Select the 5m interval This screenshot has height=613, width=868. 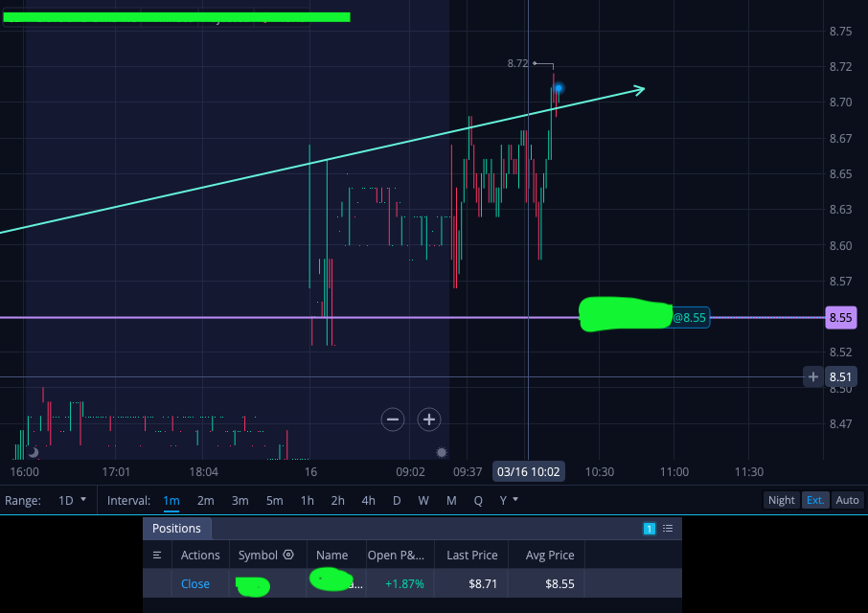275,501
